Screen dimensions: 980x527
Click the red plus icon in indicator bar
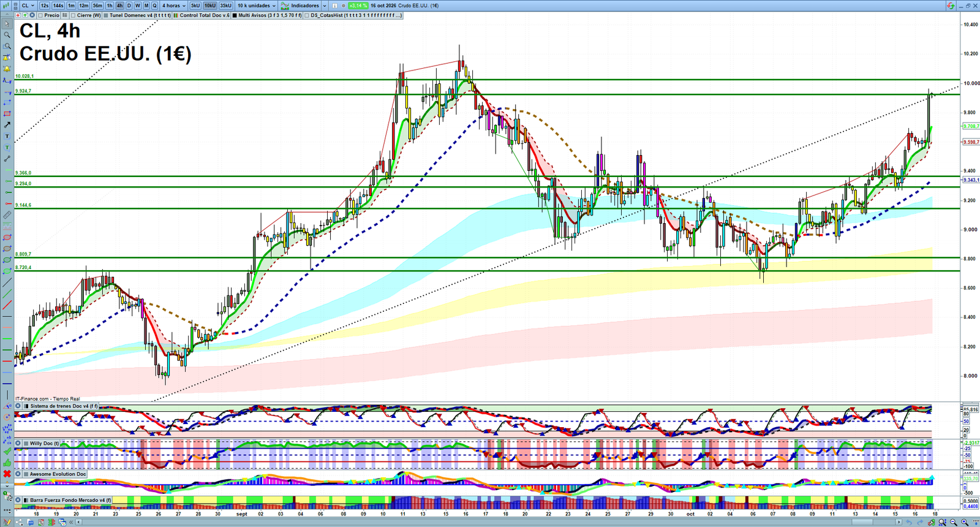(18, 15)
